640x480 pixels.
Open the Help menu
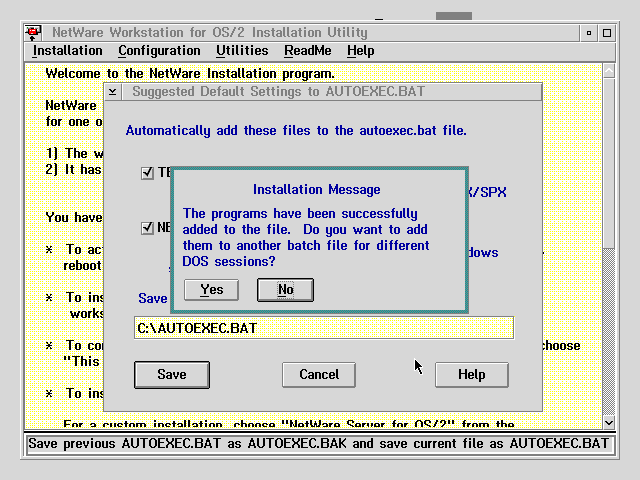(361, 51)
